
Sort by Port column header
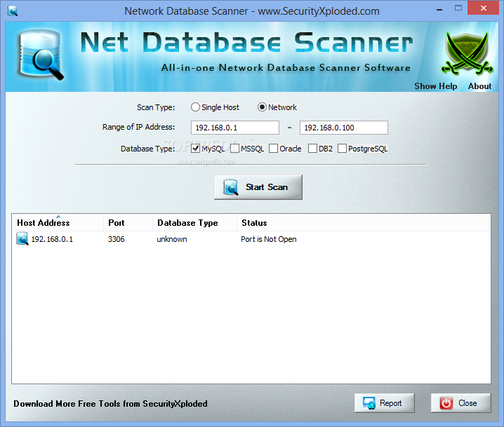tap(128, 223)
